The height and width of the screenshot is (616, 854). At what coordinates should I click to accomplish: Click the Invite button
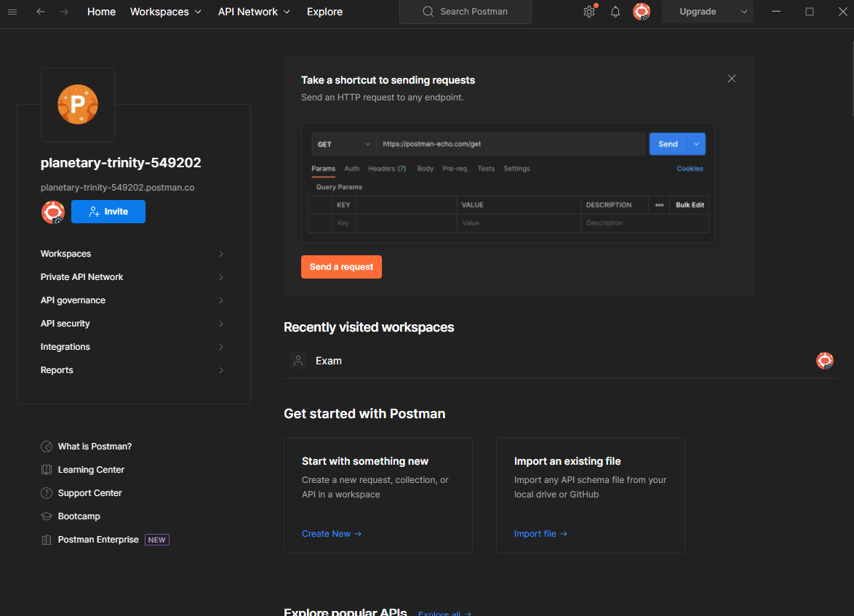click(x=108, y=212)
